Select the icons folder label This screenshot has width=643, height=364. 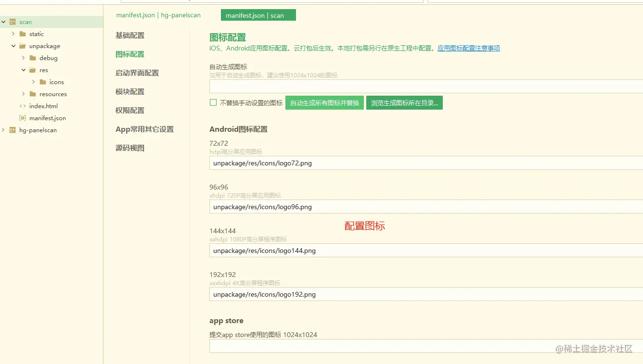click(57, 82)
